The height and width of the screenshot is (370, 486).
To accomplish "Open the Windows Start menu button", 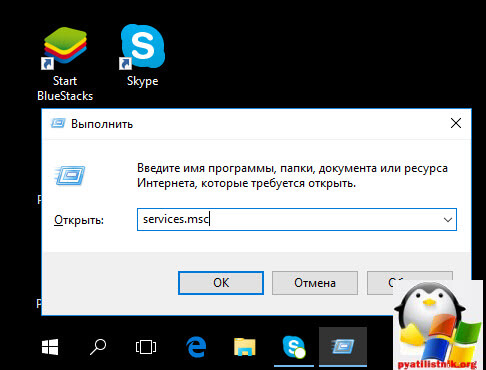I will (50, 347).
